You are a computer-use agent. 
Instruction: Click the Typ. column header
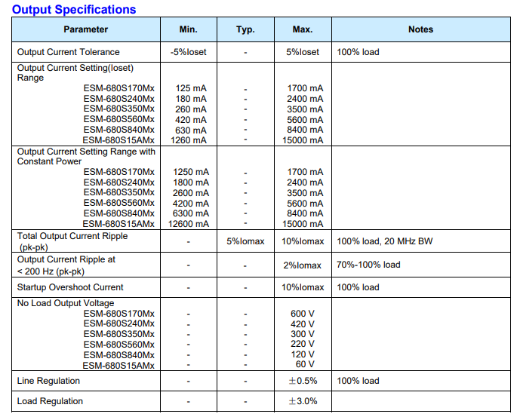(245, 29)
